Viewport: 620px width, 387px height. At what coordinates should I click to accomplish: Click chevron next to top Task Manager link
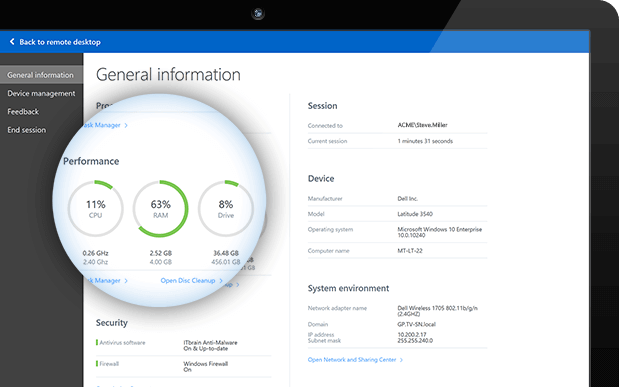tap(126, 125)
